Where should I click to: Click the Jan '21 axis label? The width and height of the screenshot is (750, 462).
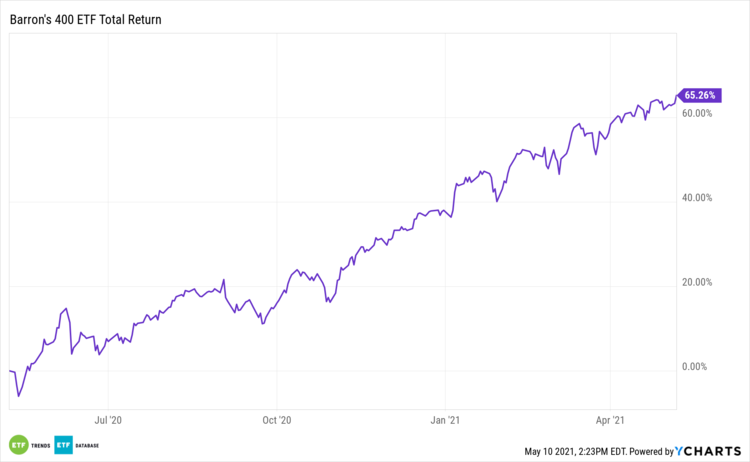[443, 422]
